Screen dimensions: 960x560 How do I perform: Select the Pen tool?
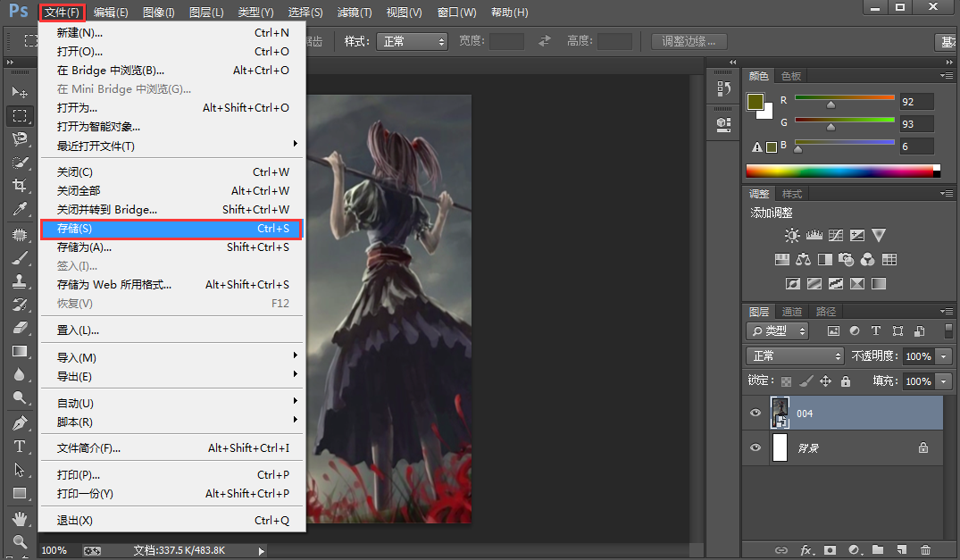[20, 422]
